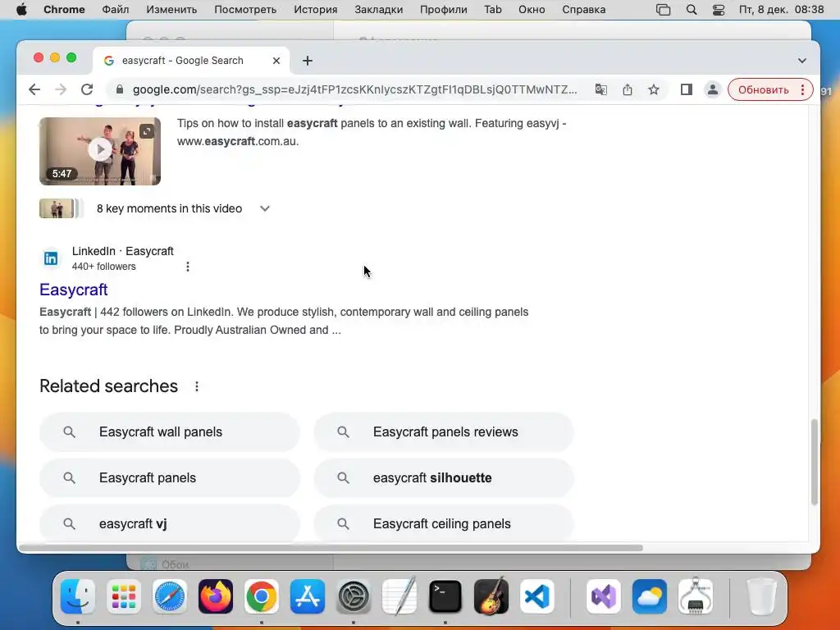Image resolution: width=840 pixels, height=630 pixels.
Task: Open the Easycraft LinkedIn result link
Action: 73,290
